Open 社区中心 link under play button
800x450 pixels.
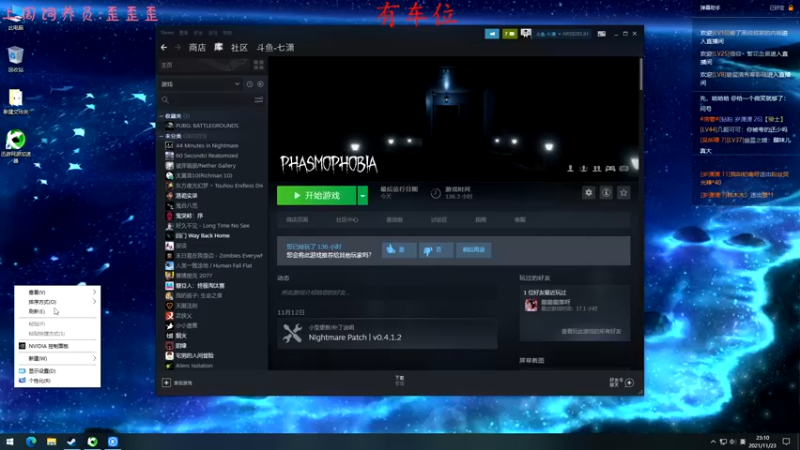tap(347, 220)
